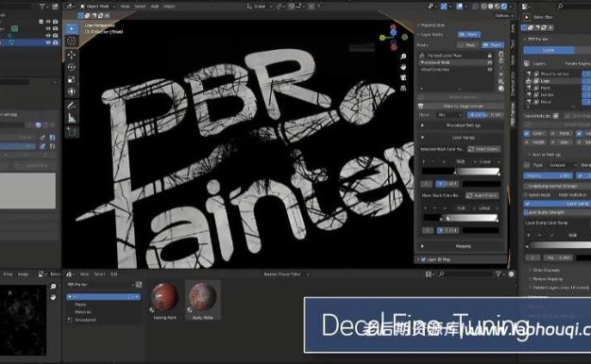Open the outliner filter funnel

(42, 6)
